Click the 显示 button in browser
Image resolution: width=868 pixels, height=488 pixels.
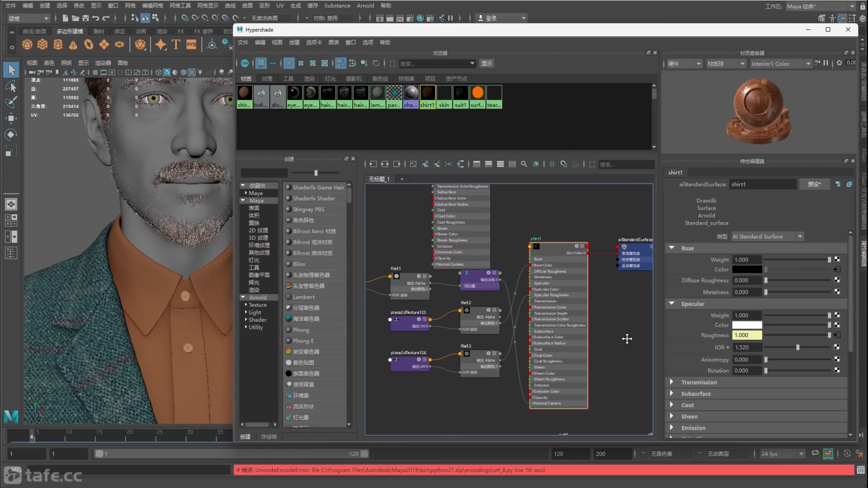click(x=487, y=63)
